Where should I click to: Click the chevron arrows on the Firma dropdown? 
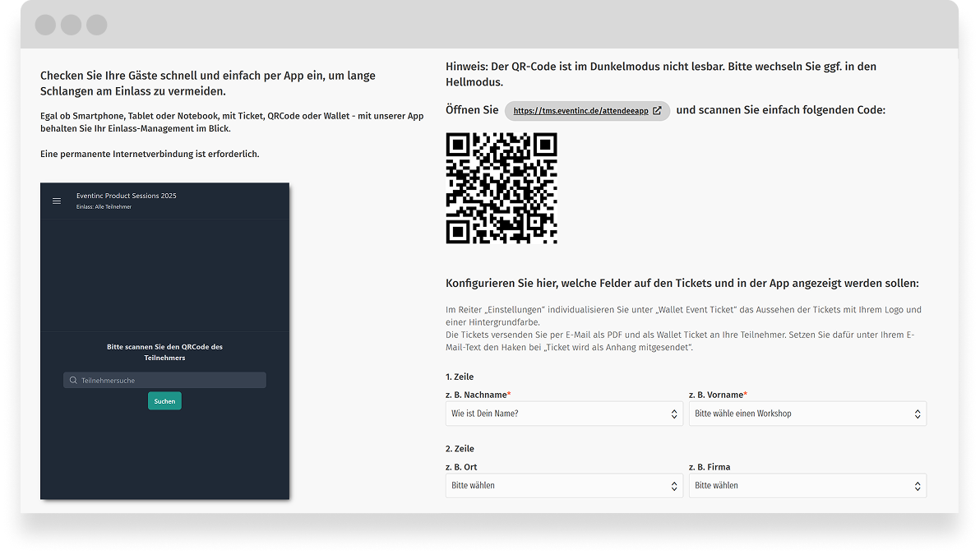coord(918,486)
